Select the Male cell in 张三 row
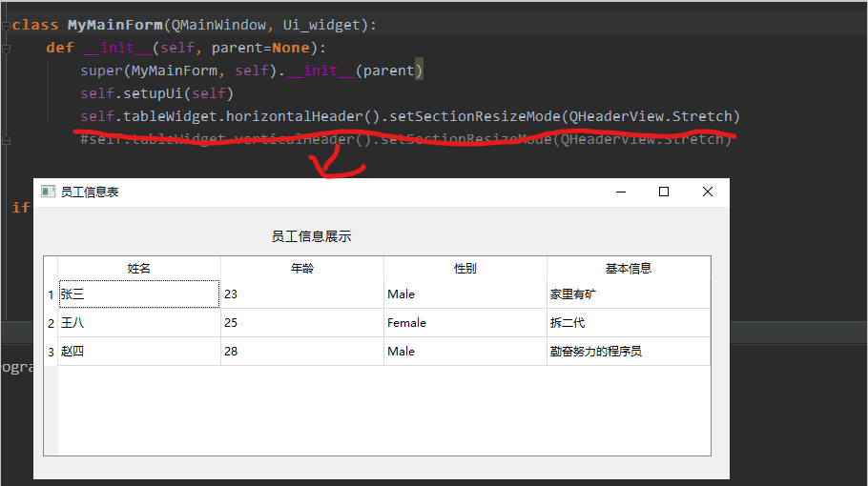 click(x=465, y=294)
